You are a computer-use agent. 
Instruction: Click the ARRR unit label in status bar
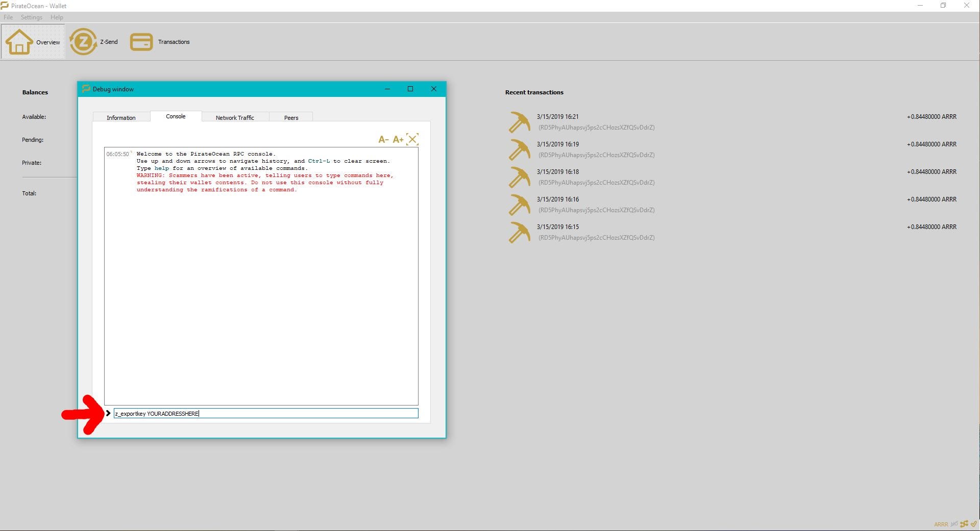941,524
